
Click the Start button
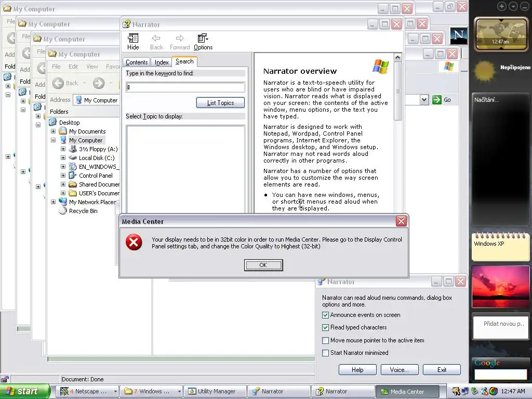point(24,392)
